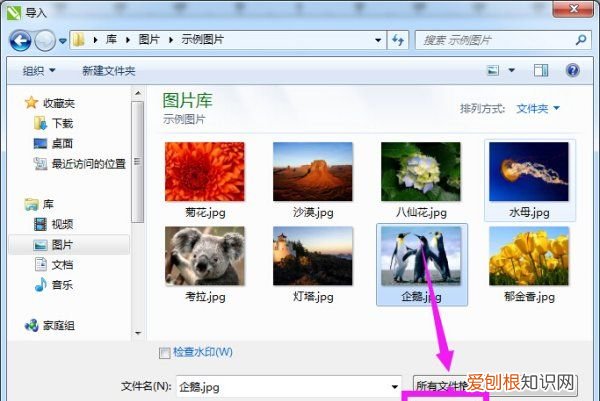Enable the 检查水印(W) checkbox

pyautogui.click(x=165, y=353)
